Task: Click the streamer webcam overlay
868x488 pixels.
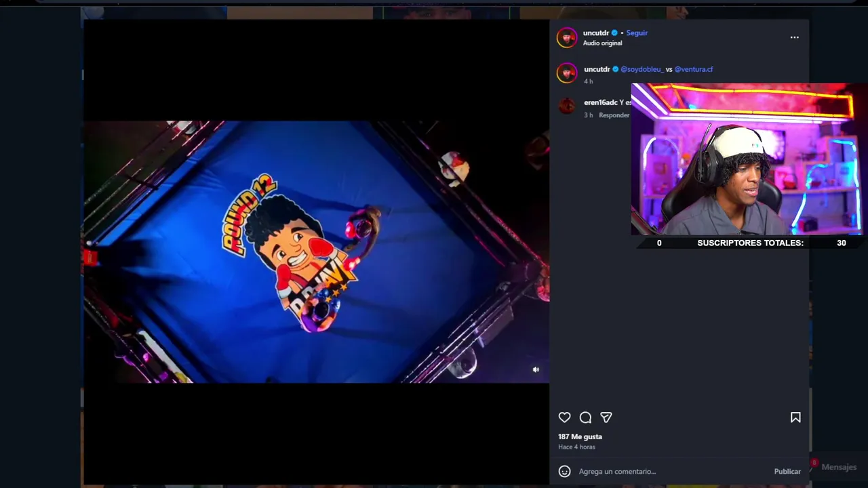Action: click(x=749, y=159)
